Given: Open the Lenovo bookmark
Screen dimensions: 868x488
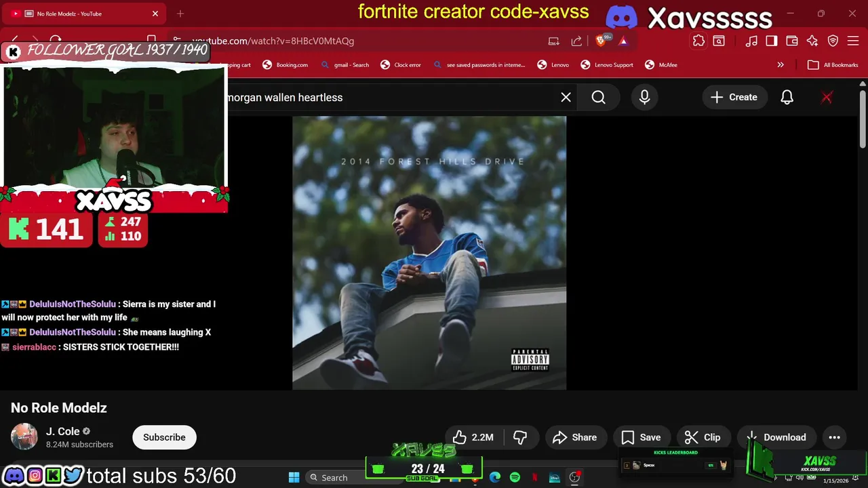Looking at the screenshot, I should pos(553,65).
